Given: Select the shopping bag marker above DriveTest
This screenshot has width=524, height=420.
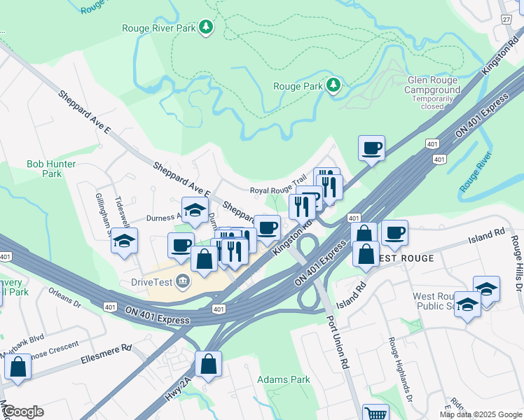Looking at the screenshot, I should coord(204,261).
